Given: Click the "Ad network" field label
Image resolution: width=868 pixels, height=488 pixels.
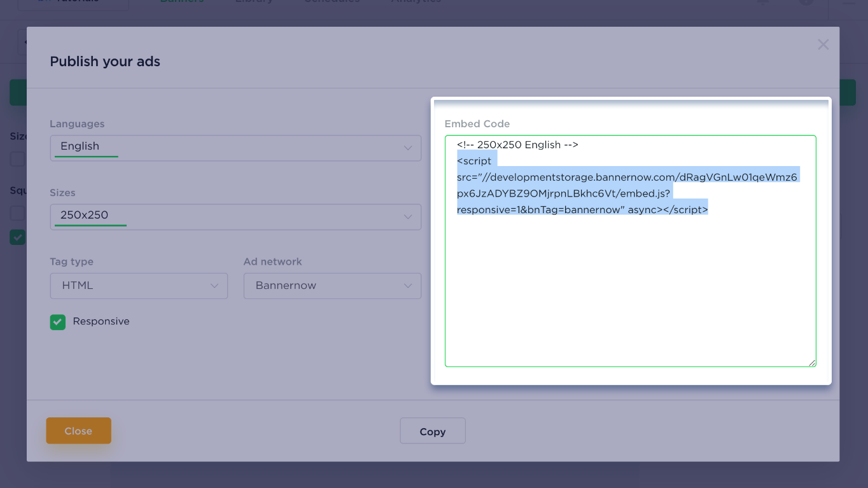Looking at the screenshot, I should pyautogui.click(x=272, y=261).
